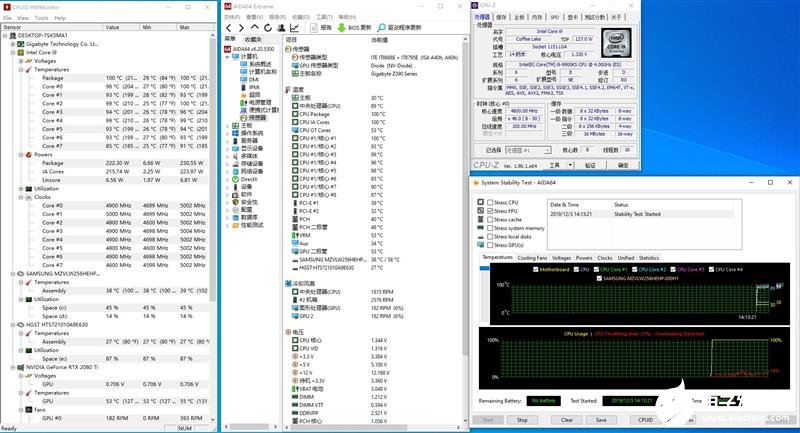Expand the Utilization node under Intel Core i9
The height and width of the screenshot is (433, 800).
point(21,189)
